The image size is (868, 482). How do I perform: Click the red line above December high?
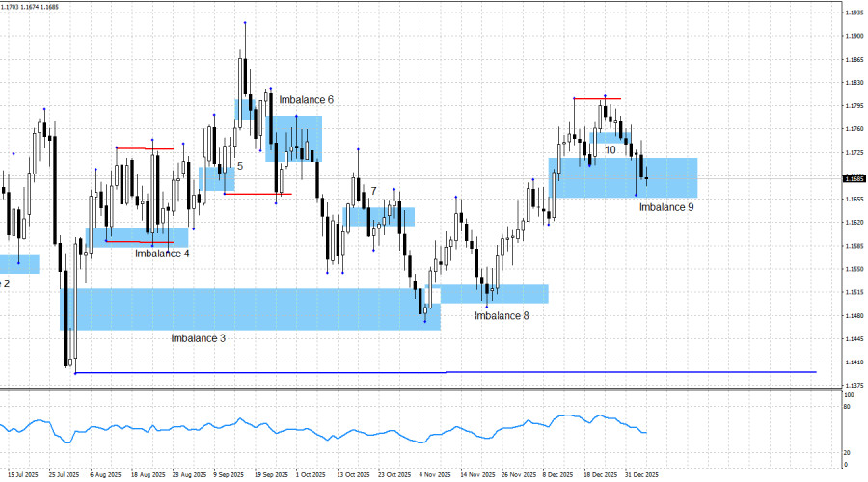coord(596,98)
